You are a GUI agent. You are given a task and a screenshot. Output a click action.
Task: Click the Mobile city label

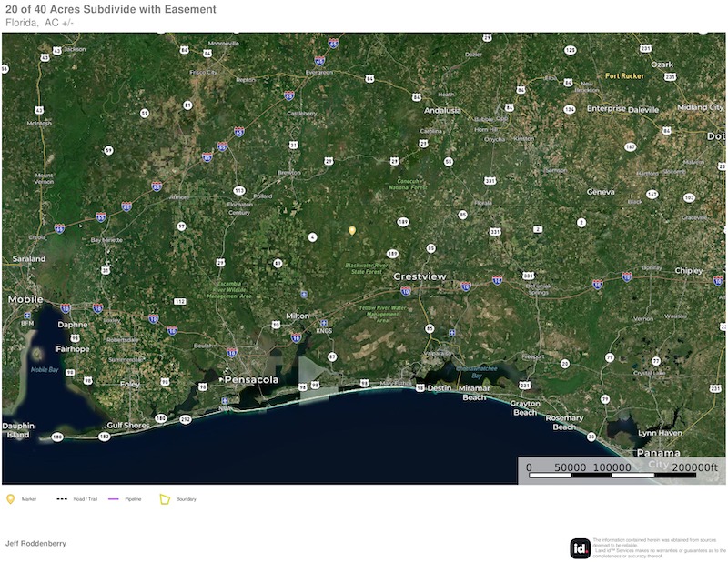(25, 298)
